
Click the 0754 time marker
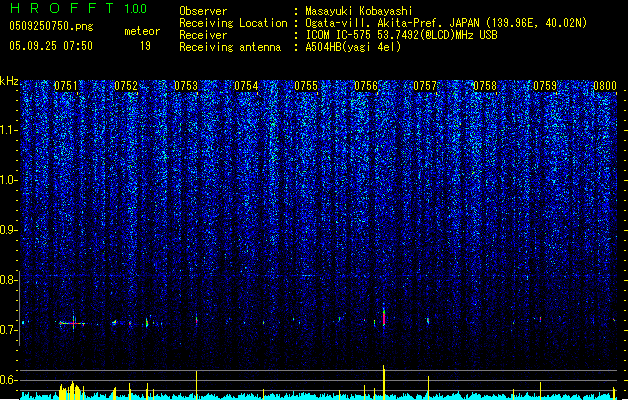point(246,86)
